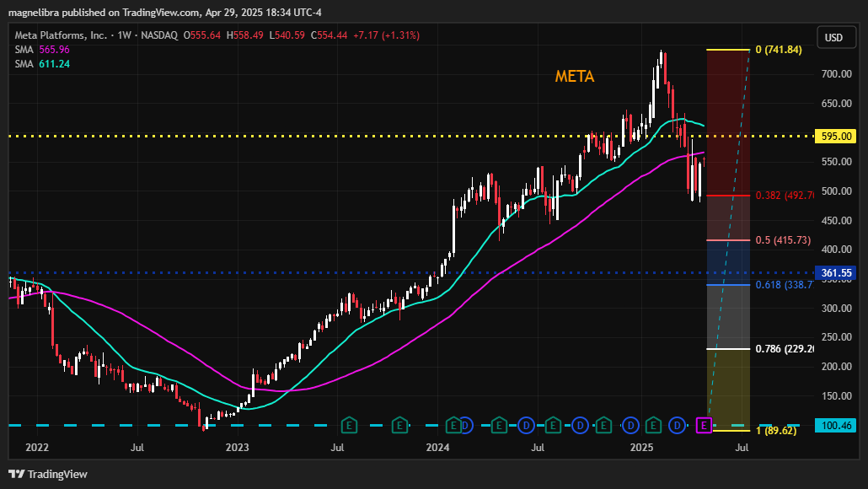This screenshot has width=868, height=489.
Task: Click the 150.00 price axis label
Action: point(837,396)
